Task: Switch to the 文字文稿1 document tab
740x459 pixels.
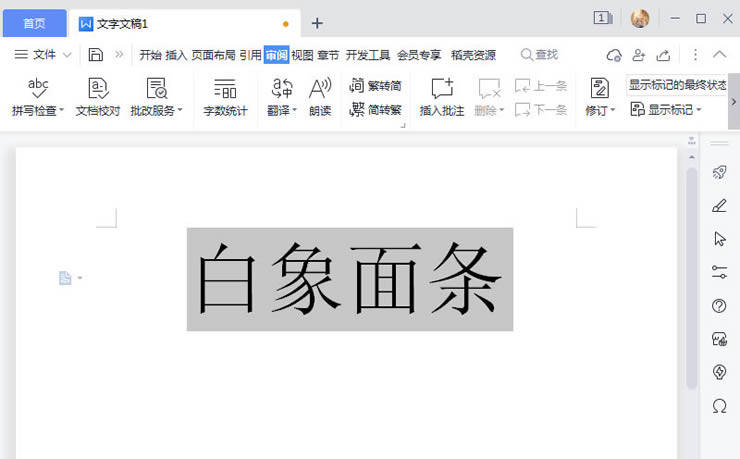Action: (x=185, y=23)
